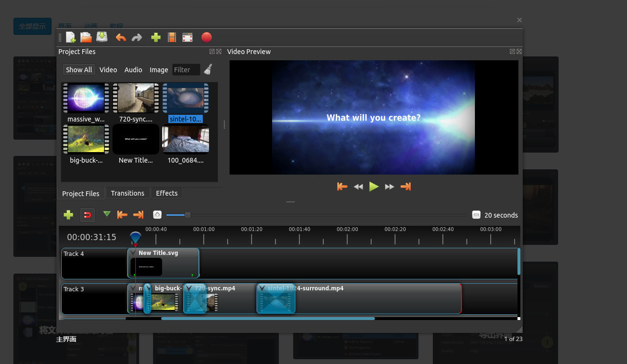Image resolution: width=627 pixels, height=364 pixels.
Task: Go to the next marker
Action: (138, 215)
